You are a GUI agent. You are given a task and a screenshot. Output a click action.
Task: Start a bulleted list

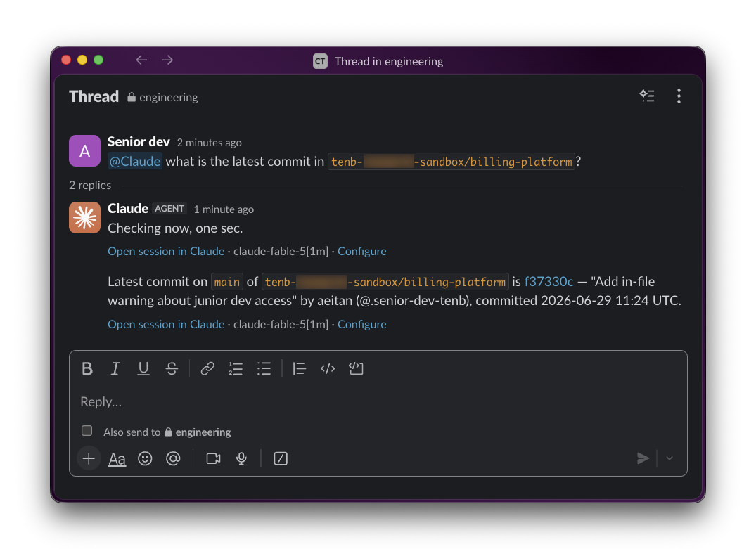tap(264, 369)
